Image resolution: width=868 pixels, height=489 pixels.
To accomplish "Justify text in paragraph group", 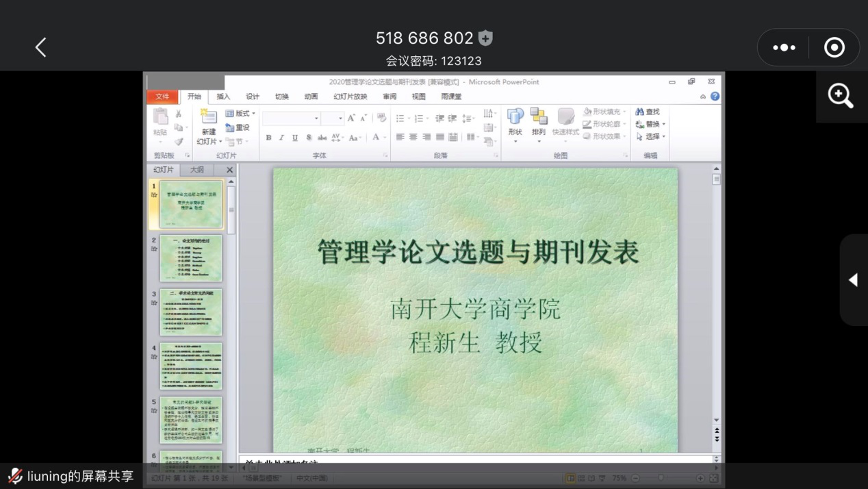I will click(440, 138).
